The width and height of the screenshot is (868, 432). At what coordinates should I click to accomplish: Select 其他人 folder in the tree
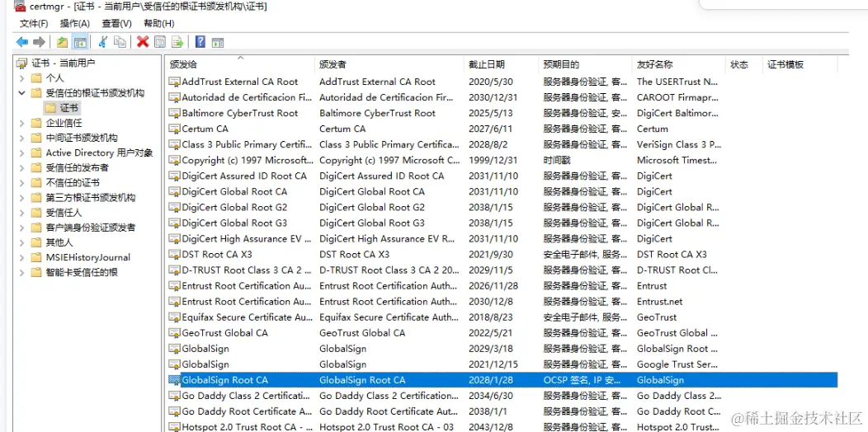pyautogui.click(x=59, y=242)
